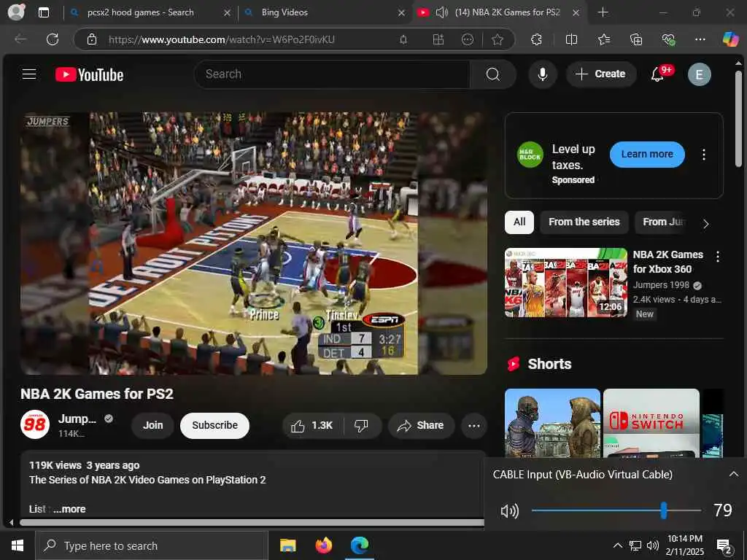Toggle Edge split screen view
The height and width of the screenshot is (560, 747).
click(571, 39)
